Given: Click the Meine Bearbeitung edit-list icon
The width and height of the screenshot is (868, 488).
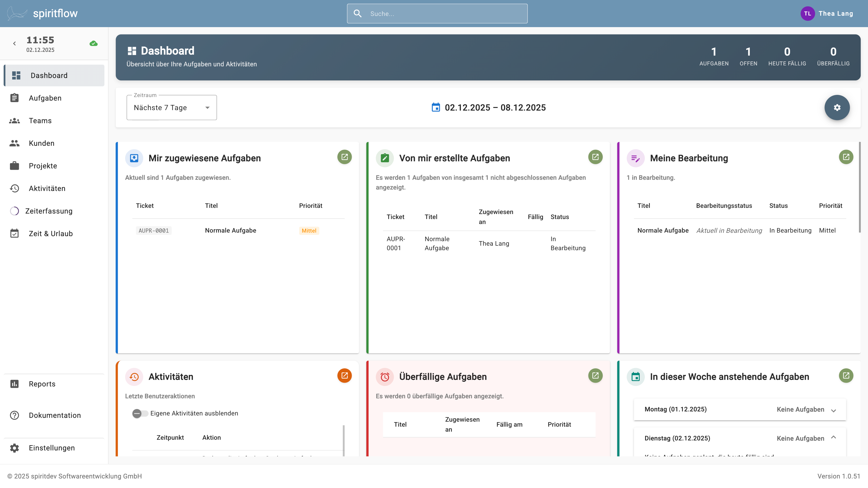Looking at the screenshot, I should click(x=636, y=158).
